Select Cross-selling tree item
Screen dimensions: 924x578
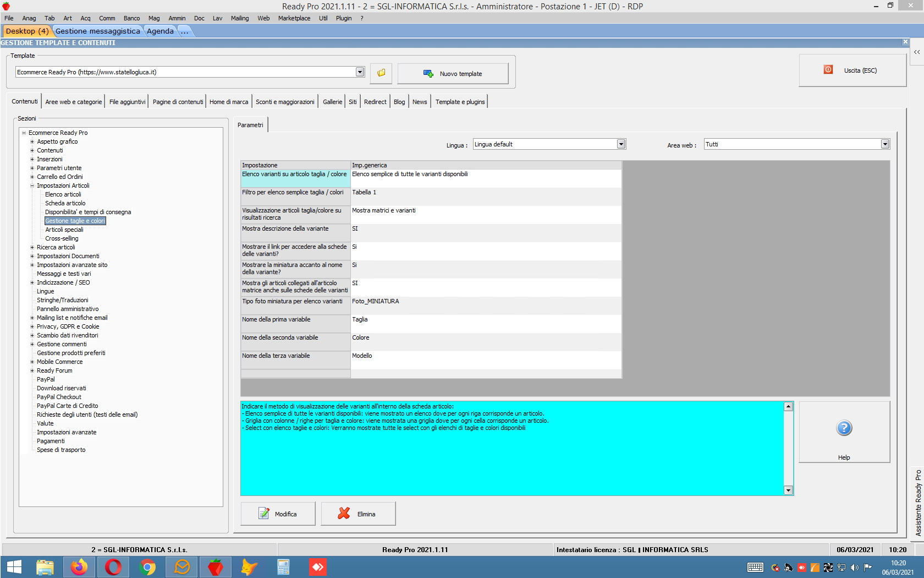point(62,238)
